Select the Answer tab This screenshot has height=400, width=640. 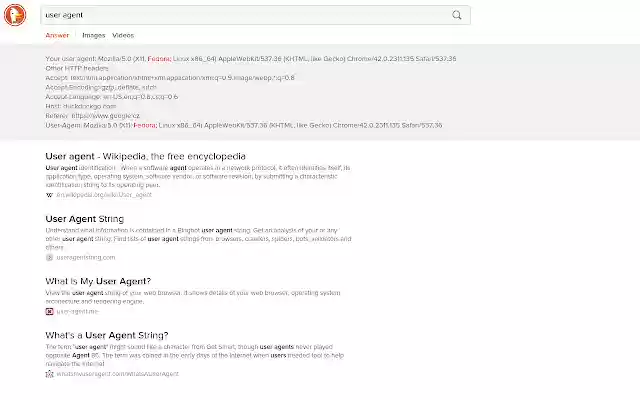tap(57, 36)
